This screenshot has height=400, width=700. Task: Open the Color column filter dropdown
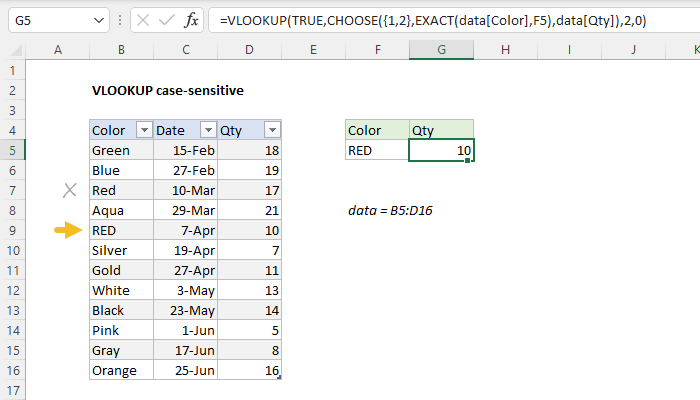coord(142,130)
